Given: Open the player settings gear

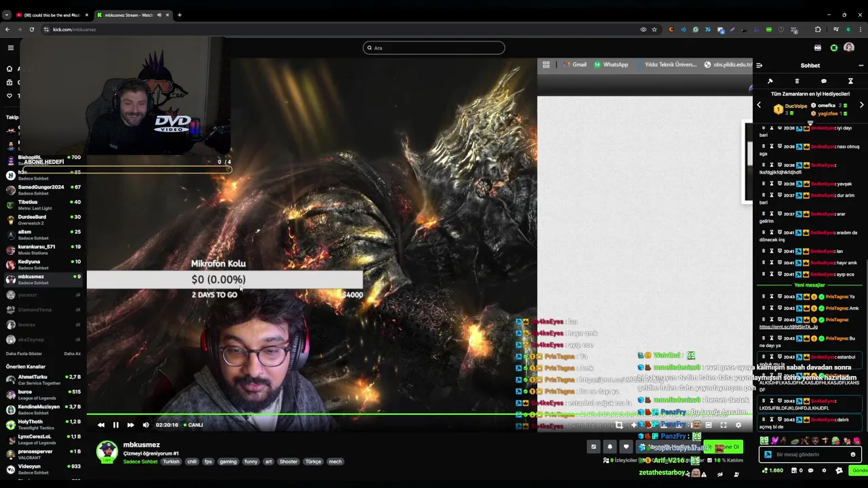Looking at the screenshot, I should [738, 425].
